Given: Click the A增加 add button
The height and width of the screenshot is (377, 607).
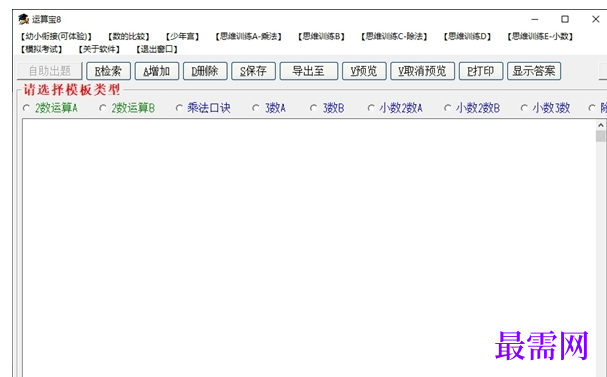Looking at the screenshot, I should click(x=157, y=71).
